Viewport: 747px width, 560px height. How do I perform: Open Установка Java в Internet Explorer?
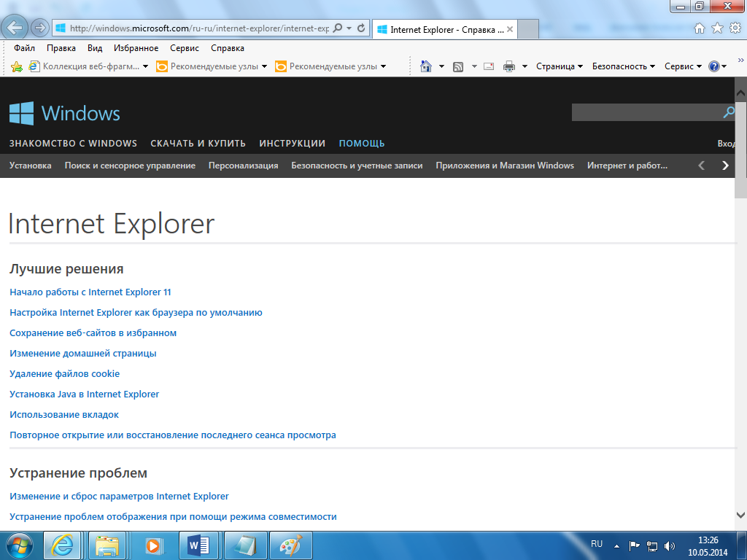(85, 394)
